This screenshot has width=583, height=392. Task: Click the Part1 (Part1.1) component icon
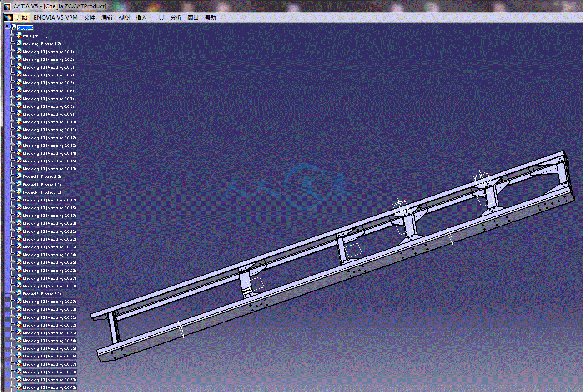(x=19, y=35)
